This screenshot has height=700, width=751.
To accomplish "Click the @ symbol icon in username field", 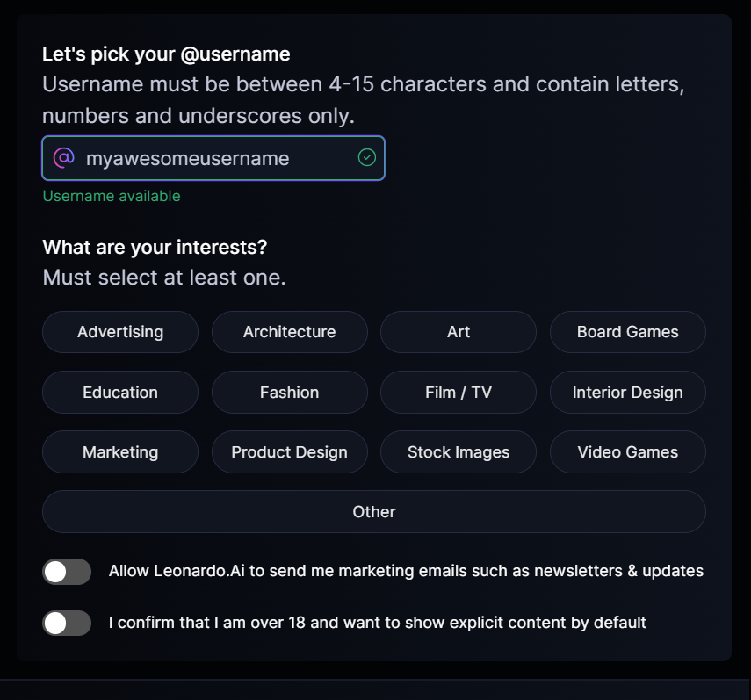I will coord(63,158).
